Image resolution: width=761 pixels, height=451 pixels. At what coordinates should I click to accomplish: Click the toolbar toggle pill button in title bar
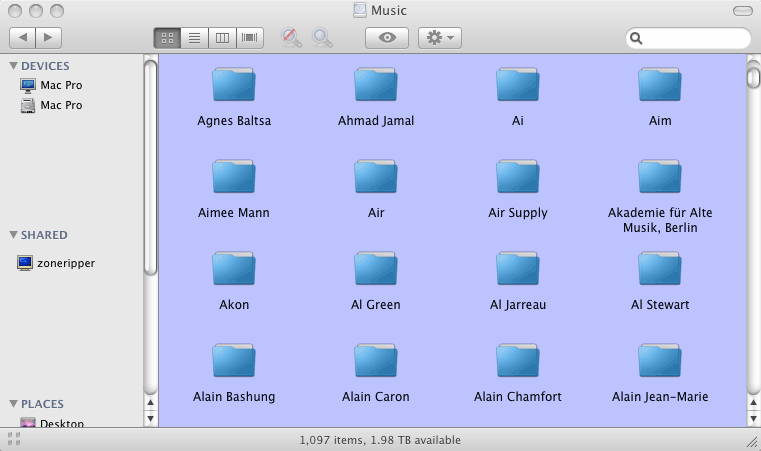point(743,11)
